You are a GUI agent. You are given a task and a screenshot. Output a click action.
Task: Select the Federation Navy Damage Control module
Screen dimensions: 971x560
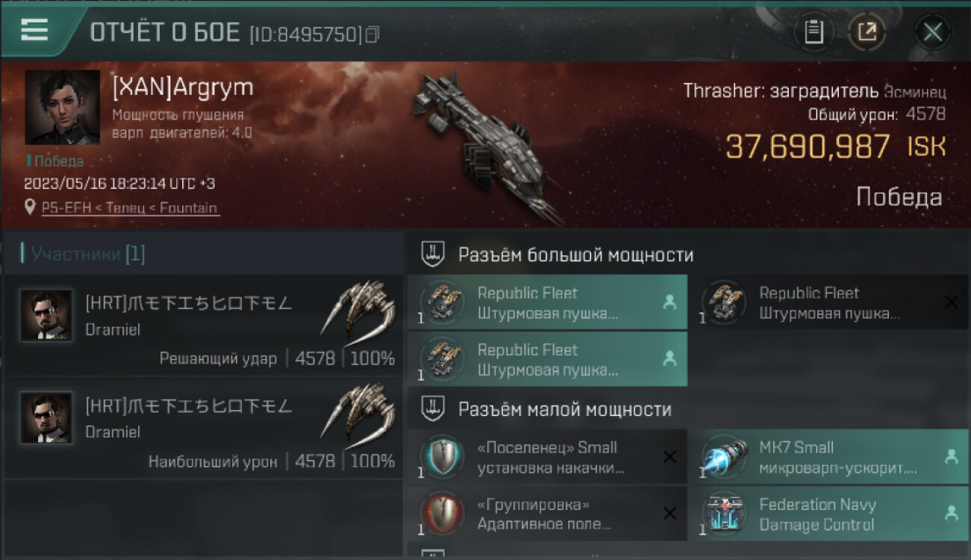pyautogui.click(x=828, y=514)
